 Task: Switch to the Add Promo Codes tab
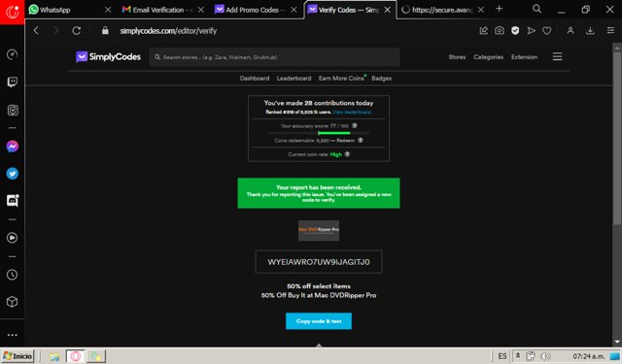250,10
